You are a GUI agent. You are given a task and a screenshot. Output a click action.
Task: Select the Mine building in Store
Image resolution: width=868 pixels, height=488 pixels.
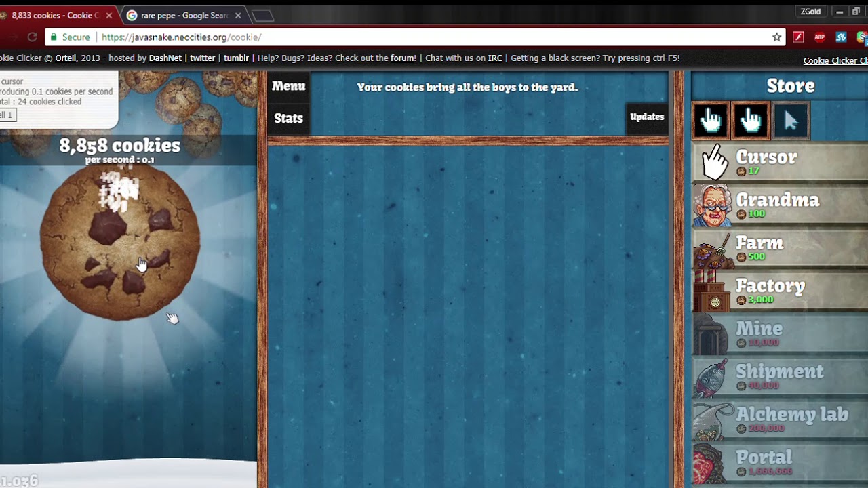coord(780,335)
